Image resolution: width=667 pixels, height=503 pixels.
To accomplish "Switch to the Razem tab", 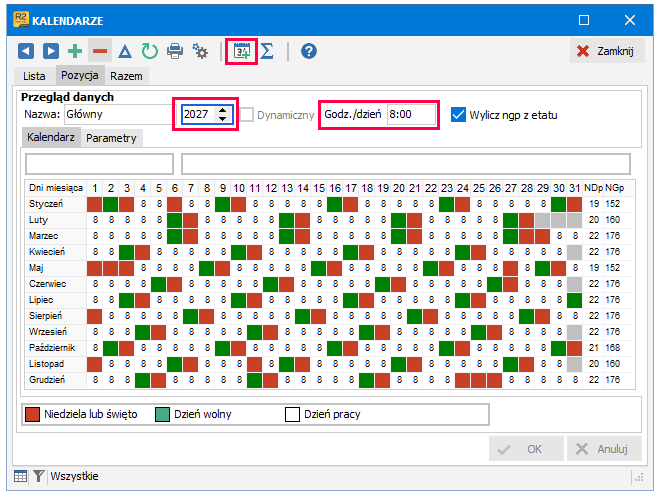I will pyautogui.click(x=126, y=76).
